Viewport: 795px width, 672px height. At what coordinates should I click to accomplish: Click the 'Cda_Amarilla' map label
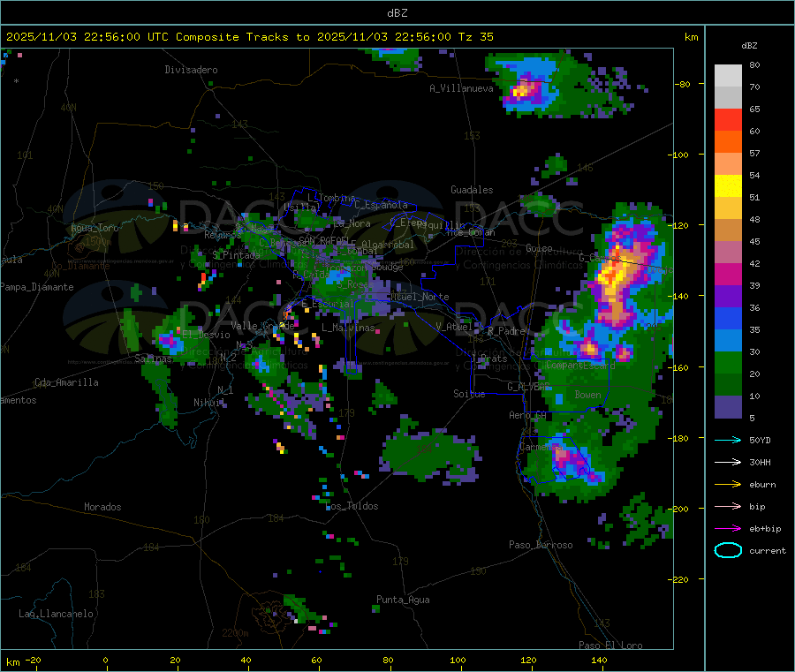click(66, 382)
